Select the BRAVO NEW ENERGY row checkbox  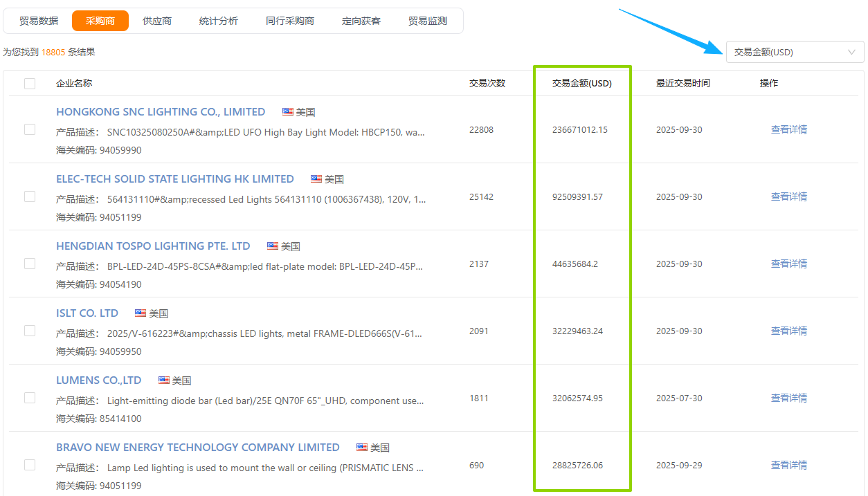[x=30, y=465]
